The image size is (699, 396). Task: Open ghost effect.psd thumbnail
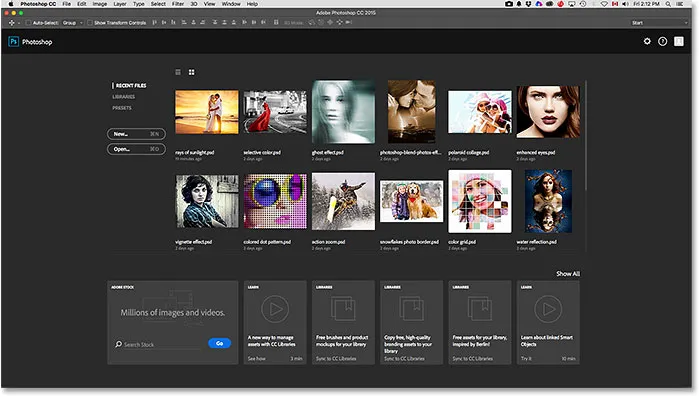343,112
